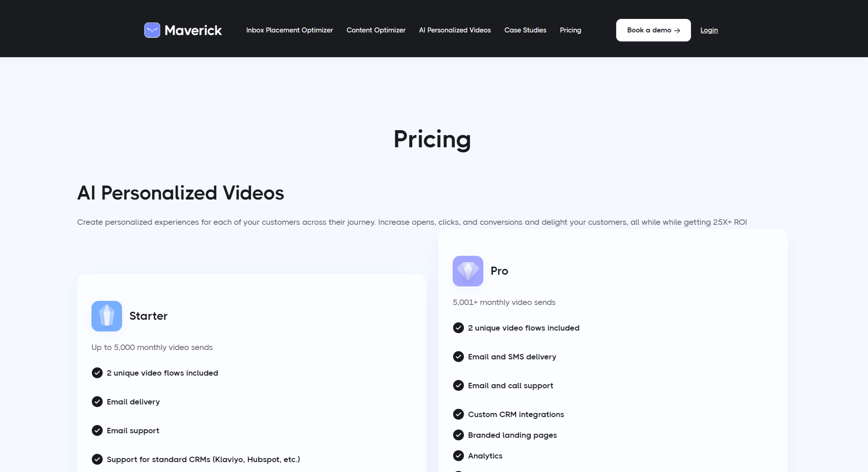This screenshot has width=868, height=472.
Task: Click the Maverick brand name text
Action: [x=193, y=30]
